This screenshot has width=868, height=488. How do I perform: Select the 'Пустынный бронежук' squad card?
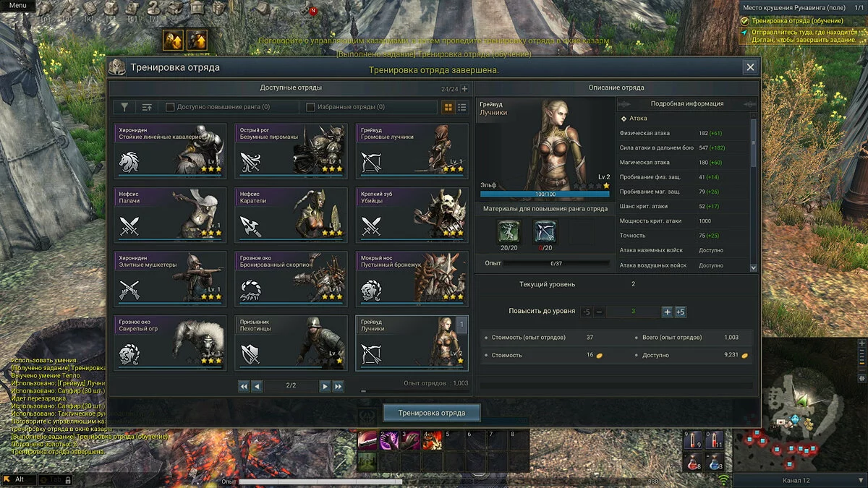412,278
